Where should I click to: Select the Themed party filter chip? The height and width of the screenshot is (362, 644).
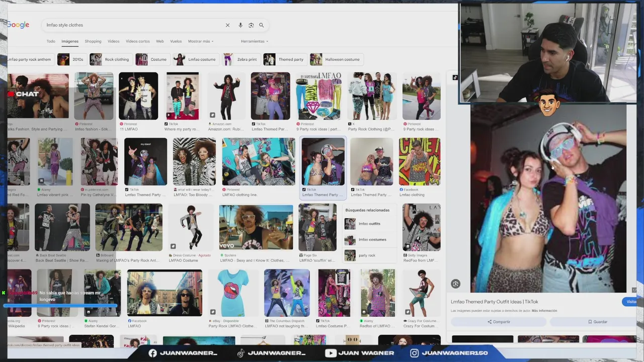(284, 59)
